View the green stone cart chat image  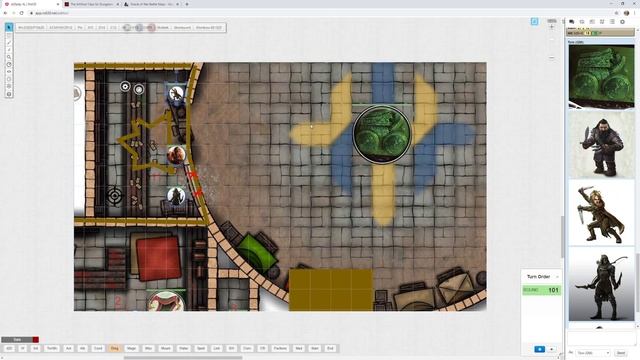point(601,77)
